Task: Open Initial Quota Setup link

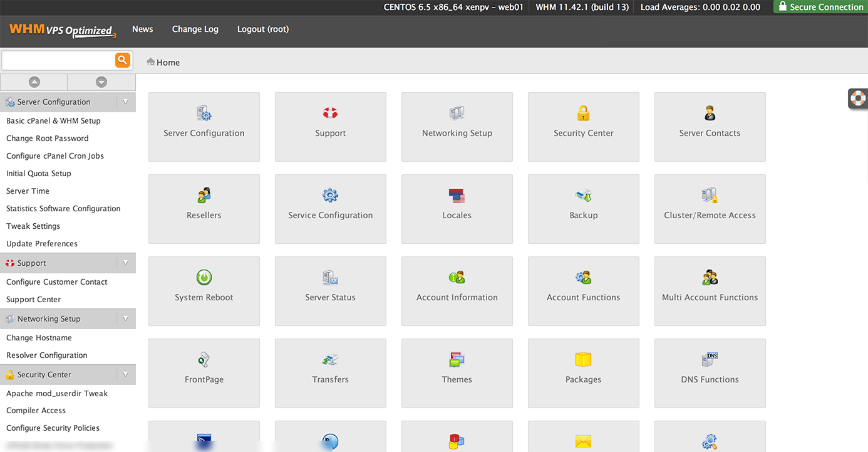Action: 39,173
